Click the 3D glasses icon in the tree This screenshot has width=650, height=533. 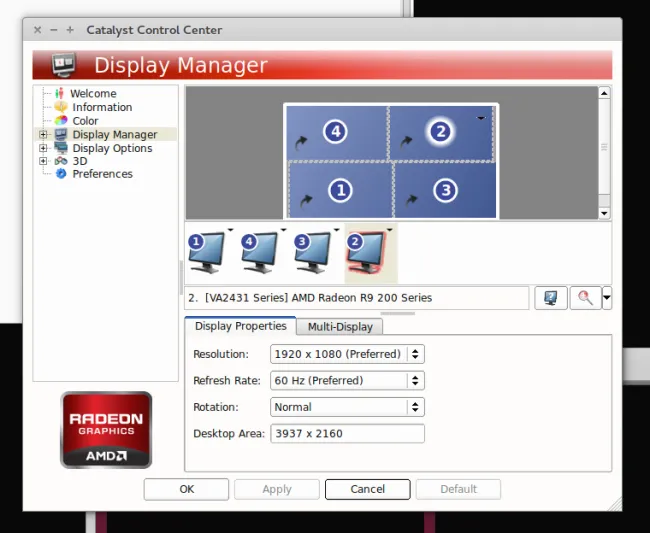click(61, 161)
